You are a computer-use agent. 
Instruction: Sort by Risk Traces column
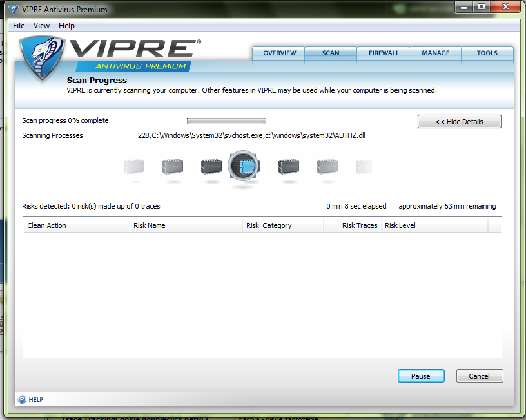(352, 225)
